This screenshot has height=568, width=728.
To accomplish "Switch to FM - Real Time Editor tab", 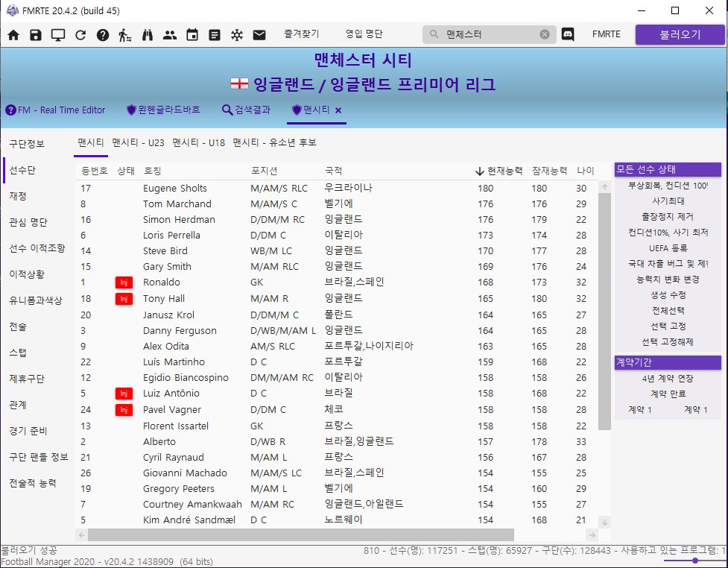I will click(55, 110).
